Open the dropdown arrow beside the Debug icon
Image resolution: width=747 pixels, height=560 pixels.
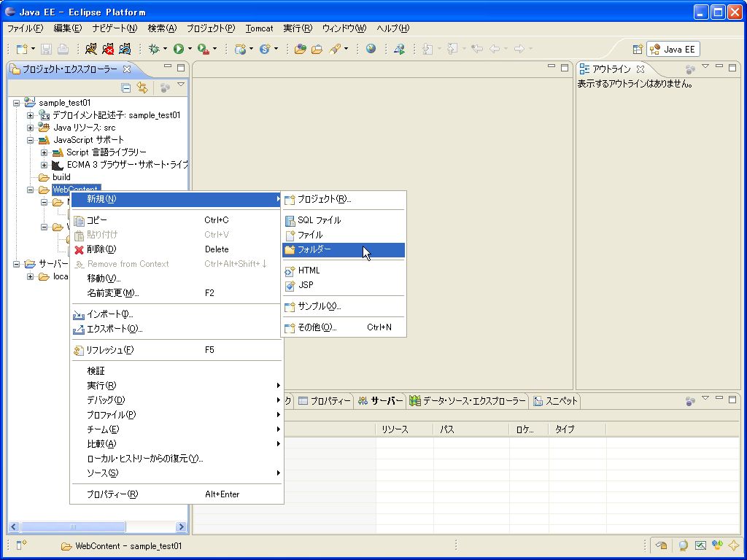click(x=165, y=49)
